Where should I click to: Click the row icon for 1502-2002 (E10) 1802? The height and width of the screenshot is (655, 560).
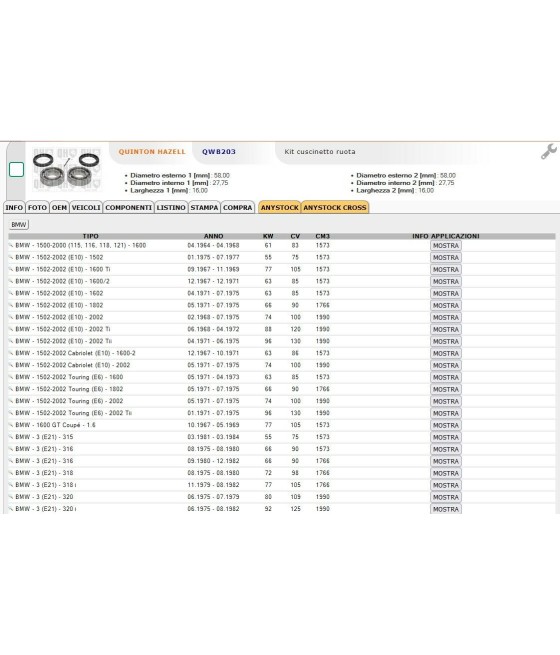coord(11,305)
